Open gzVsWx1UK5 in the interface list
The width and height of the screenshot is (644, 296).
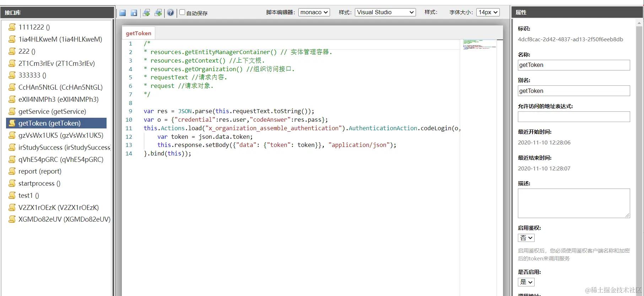61,135
